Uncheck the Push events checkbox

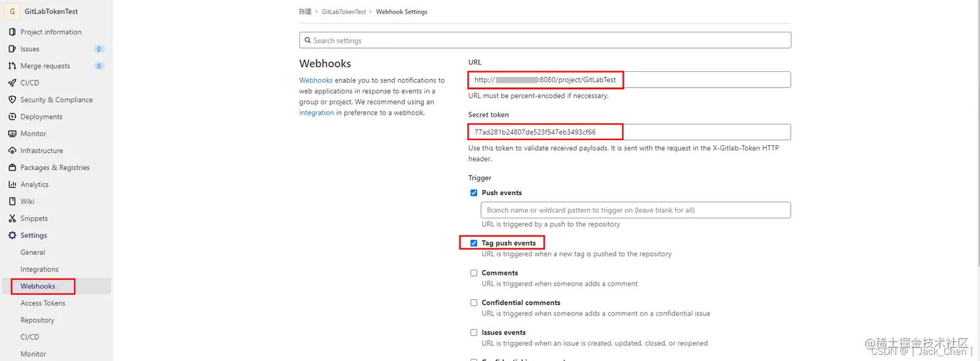(474, 192)
